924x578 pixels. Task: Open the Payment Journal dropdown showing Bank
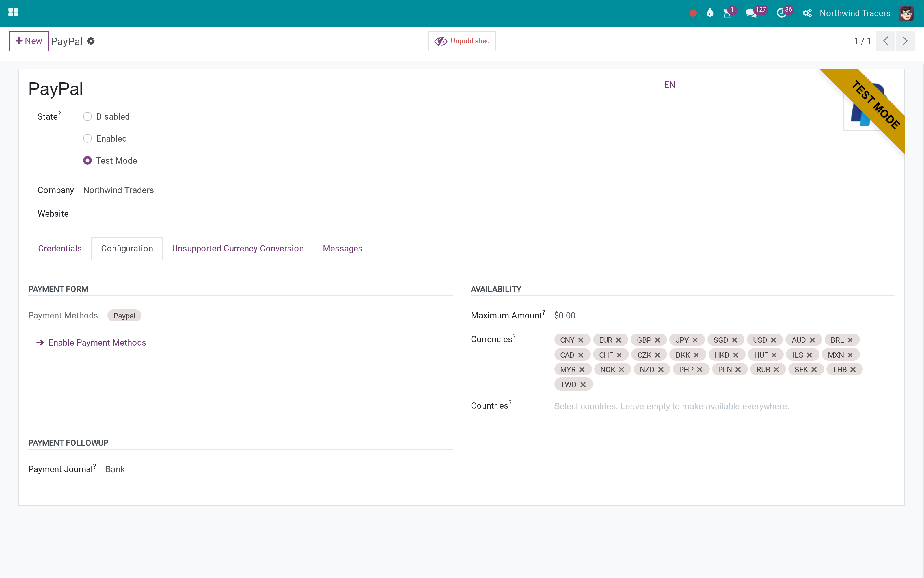(279, 469)
